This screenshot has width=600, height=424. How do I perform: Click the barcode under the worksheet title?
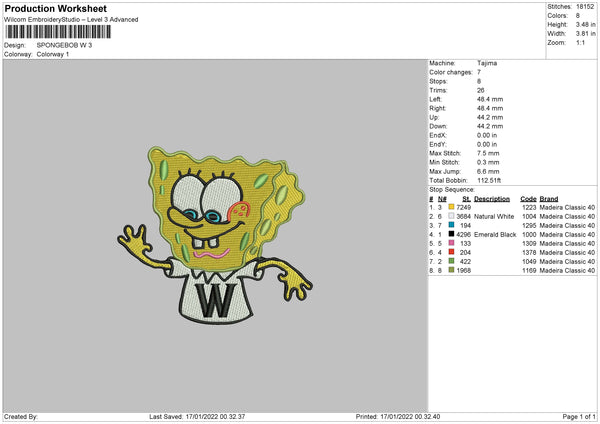click(58, 32)
